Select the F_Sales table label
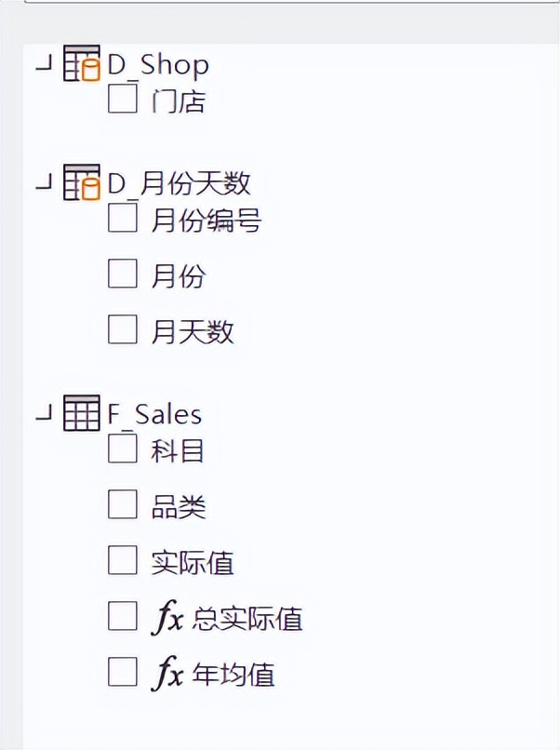This screenshot has height=750, width=560. click(x=154, y=414)
